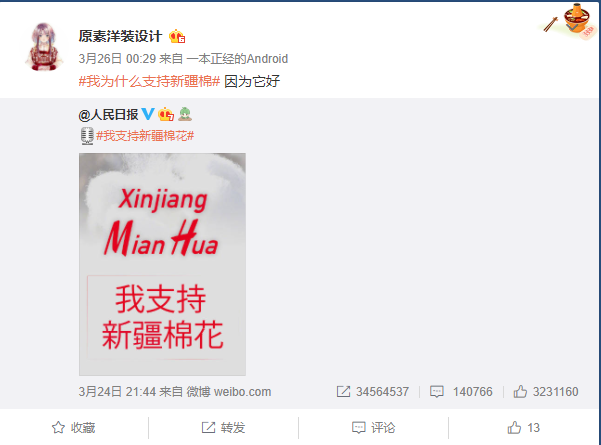Click the hotpot decoration icon at top right
Viewport: 601px width, 445px height.
point(570,20)
